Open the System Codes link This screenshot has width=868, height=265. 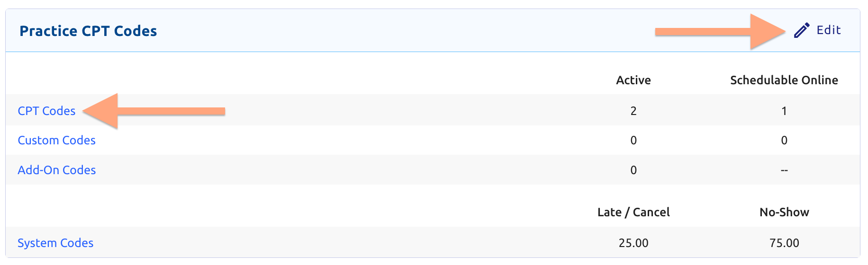coord(55,243)
